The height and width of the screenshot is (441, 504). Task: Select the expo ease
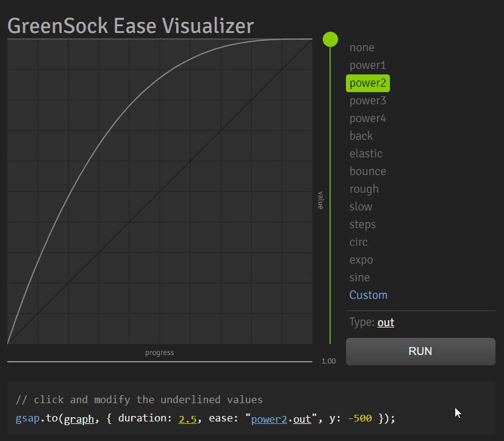pyautogui.click(x=361, y=260)
